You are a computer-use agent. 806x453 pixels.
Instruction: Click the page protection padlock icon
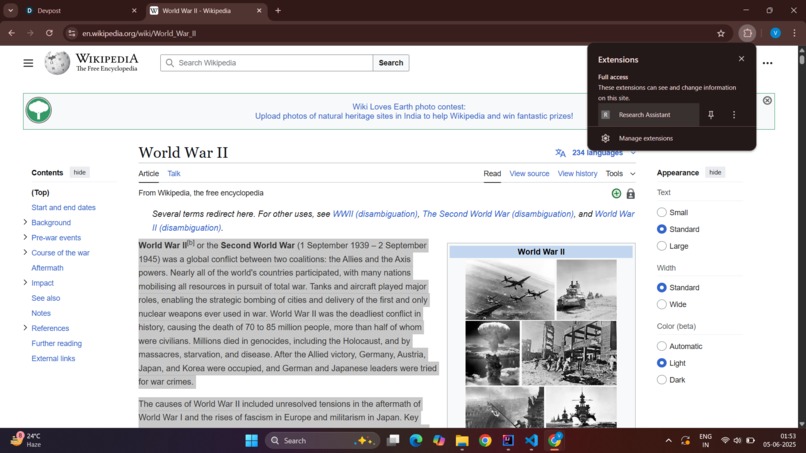pos(631,193)
